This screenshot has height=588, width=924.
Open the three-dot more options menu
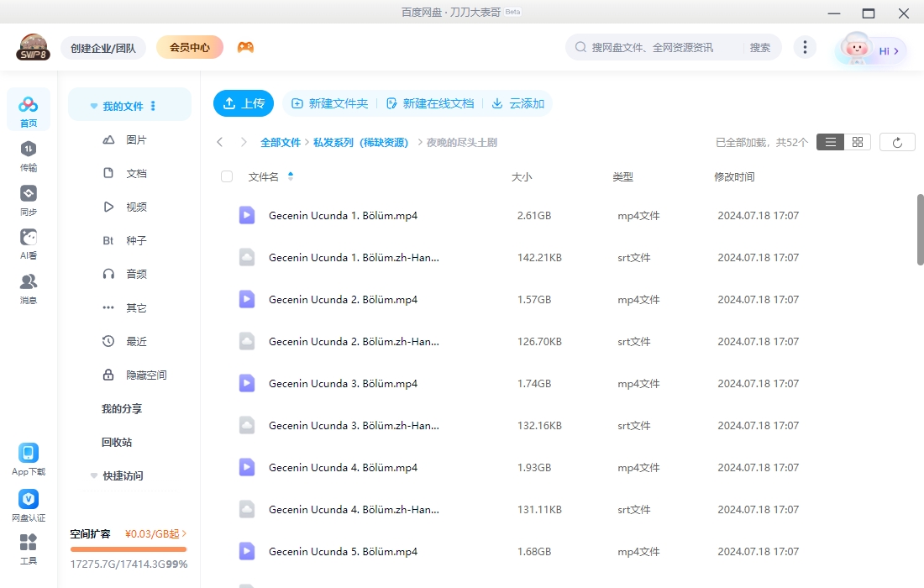[x=805, y=47]
